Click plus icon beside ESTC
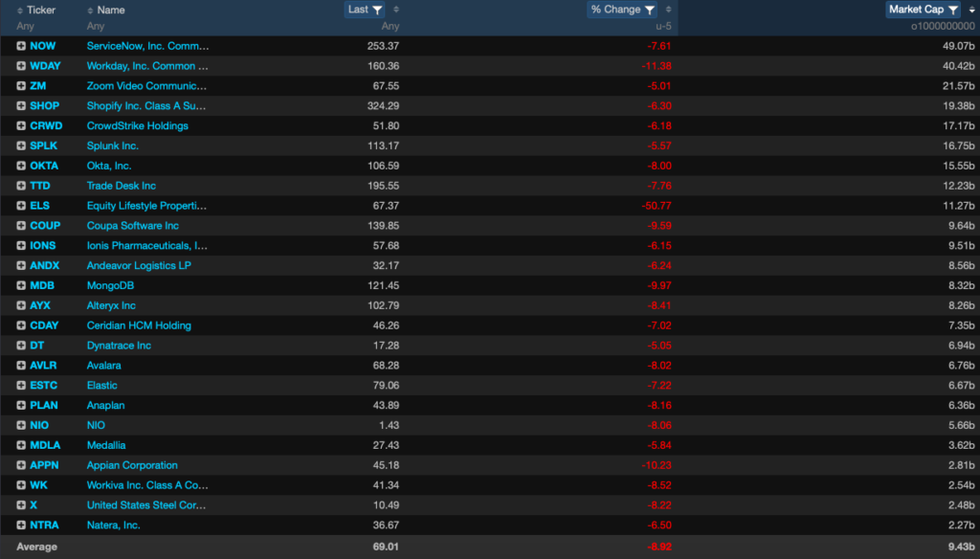This screenshot has height=559, width=980. [x=21, y=385]
